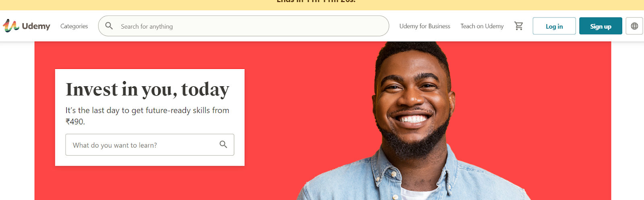Image resolution: width=644 pixels, height=200 pixels.
Task: Click the Udemy wordmark text
Action: (36, 26)
